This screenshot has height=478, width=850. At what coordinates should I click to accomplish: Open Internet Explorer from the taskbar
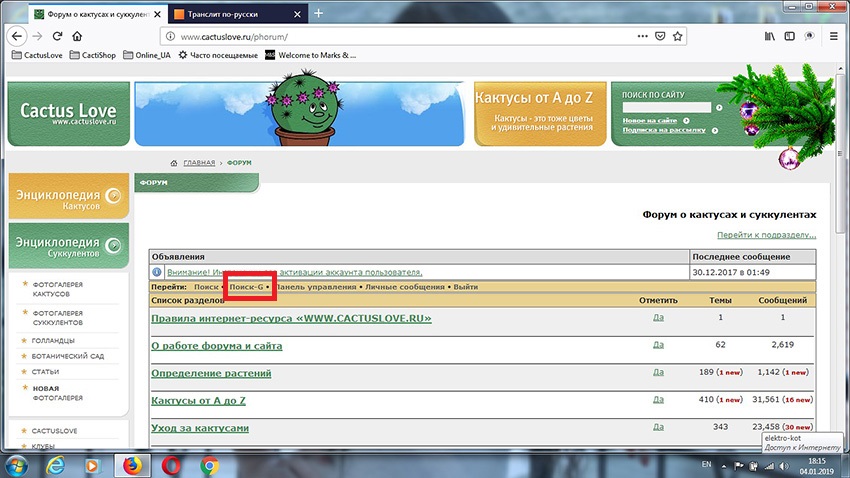click(x=55, y=465)
